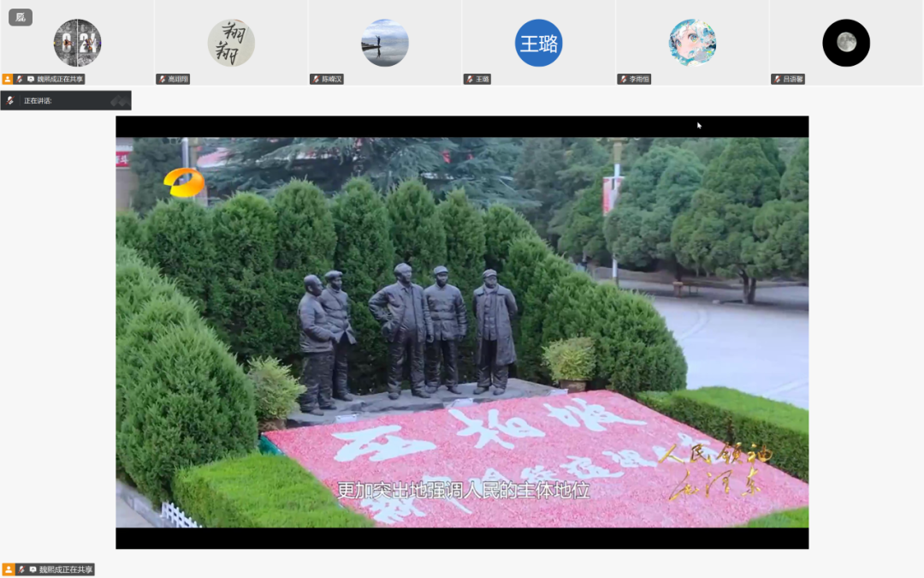Click muted mic icon in 王璐 name label
Image resolution: width=924 pixels, height=578 pixels.
tap(470, 79)
